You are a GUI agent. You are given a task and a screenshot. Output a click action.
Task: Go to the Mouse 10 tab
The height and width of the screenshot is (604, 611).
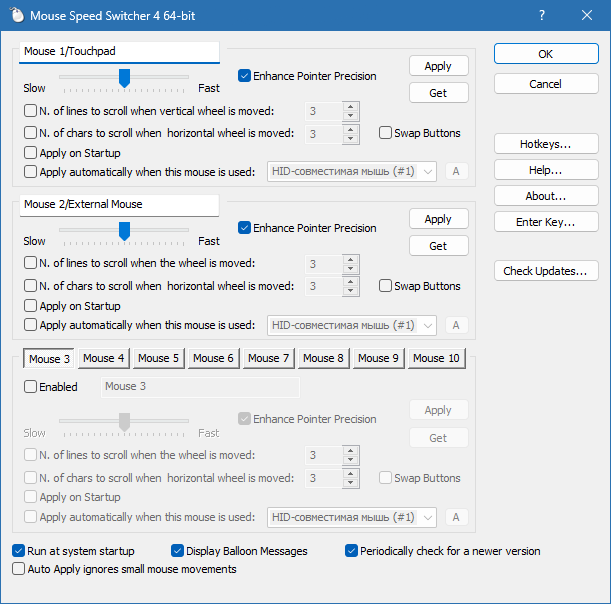[x=436, y=358]
